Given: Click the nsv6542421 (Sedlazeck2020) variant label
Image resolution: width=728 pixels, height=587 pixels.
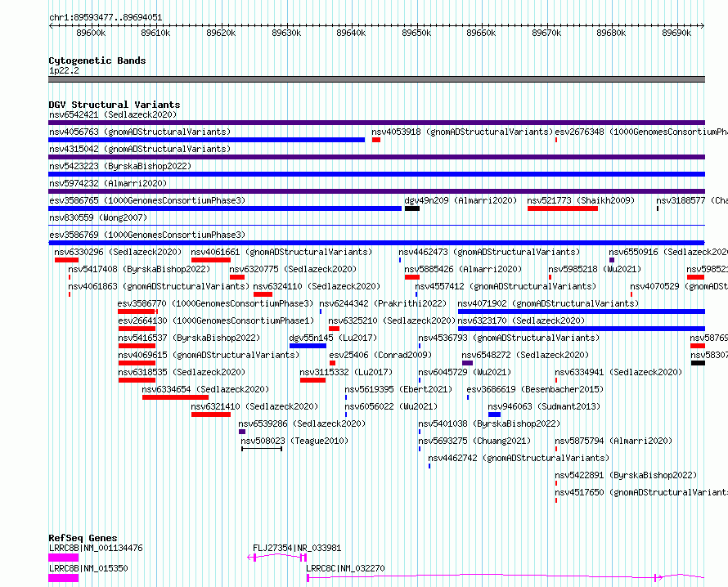Looking at the screenshot, I should 113,114.
